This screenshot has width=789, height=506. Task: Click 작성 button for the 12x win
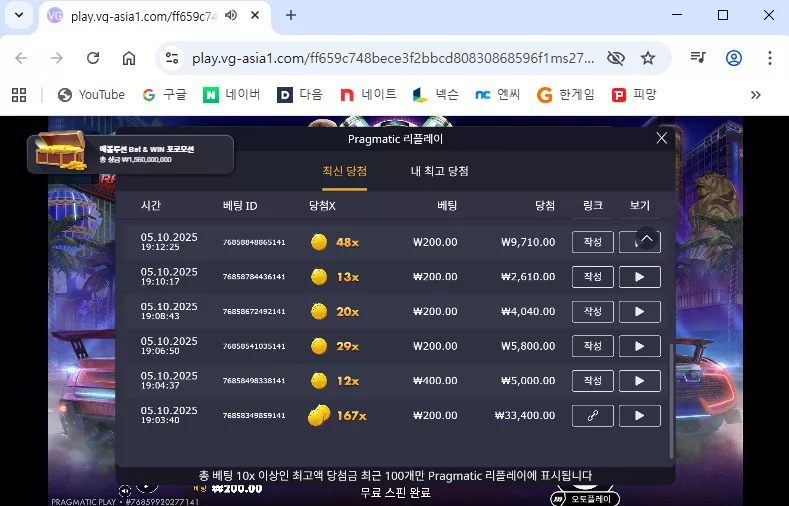(593, 381)
